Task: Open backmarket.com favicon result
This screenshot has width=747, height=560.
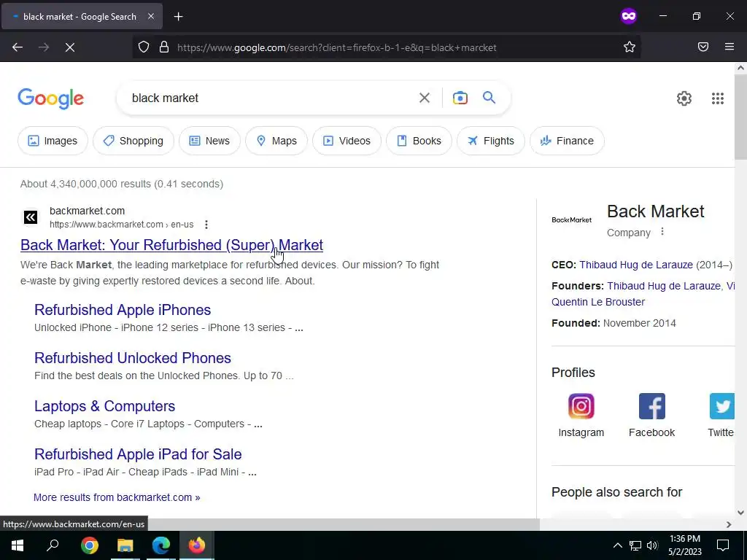Action: pyautogui.click(x=31, y=217)
